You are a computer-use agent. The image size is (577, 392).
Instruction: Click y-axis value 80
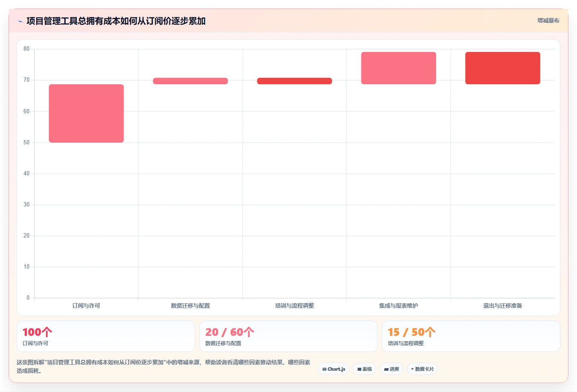click(26, 49)
